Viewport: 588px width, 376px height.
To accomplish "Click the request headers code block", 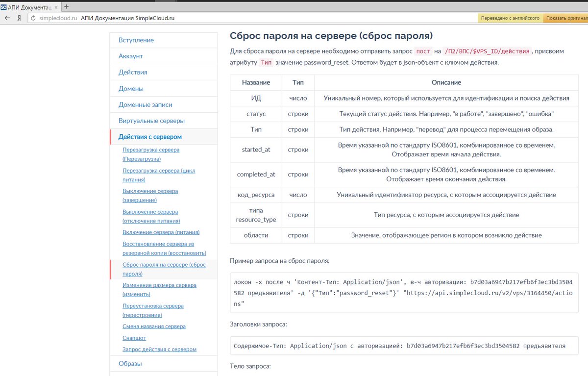I will [404, 346].
